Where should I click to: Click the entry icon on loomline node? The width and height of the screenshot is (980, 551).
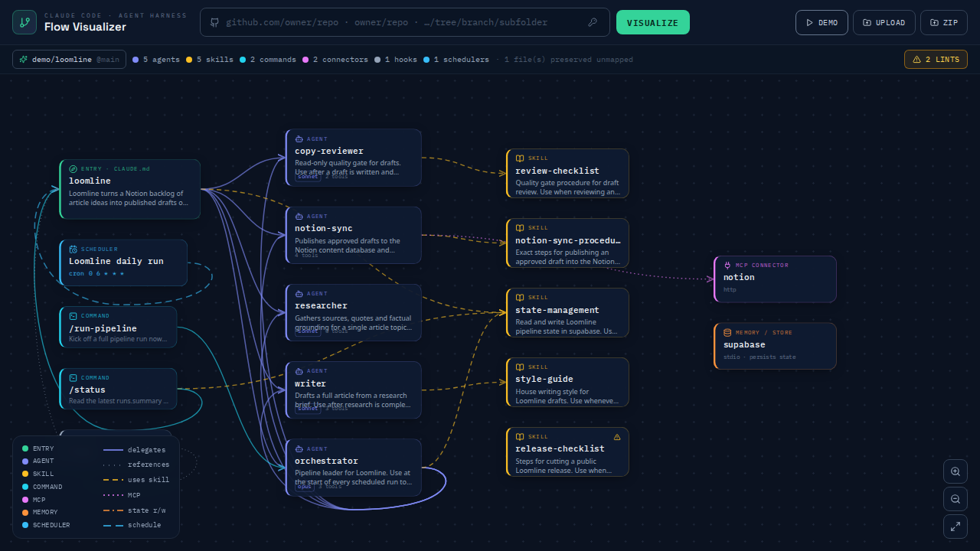click(x=73, y=169)
